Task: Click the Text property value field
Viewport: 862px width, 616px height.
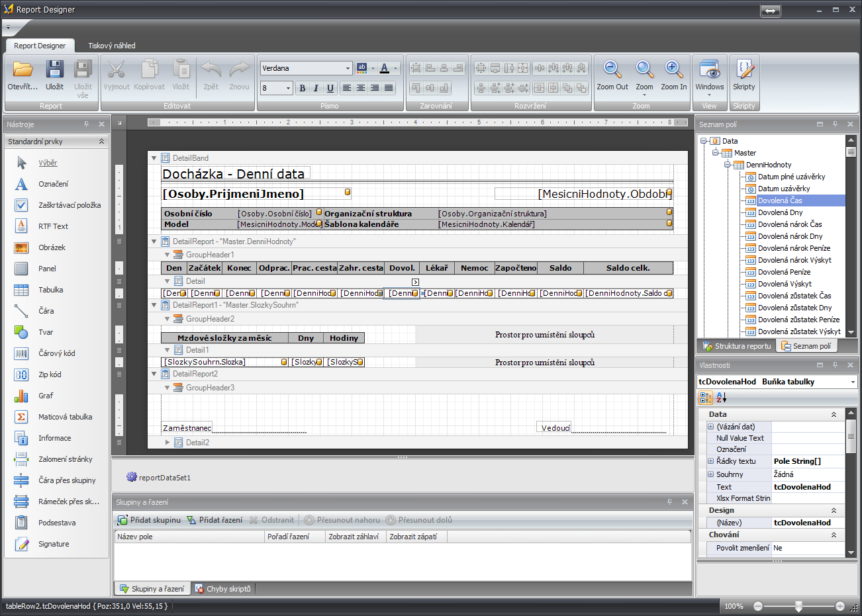Action: (808, 487)
